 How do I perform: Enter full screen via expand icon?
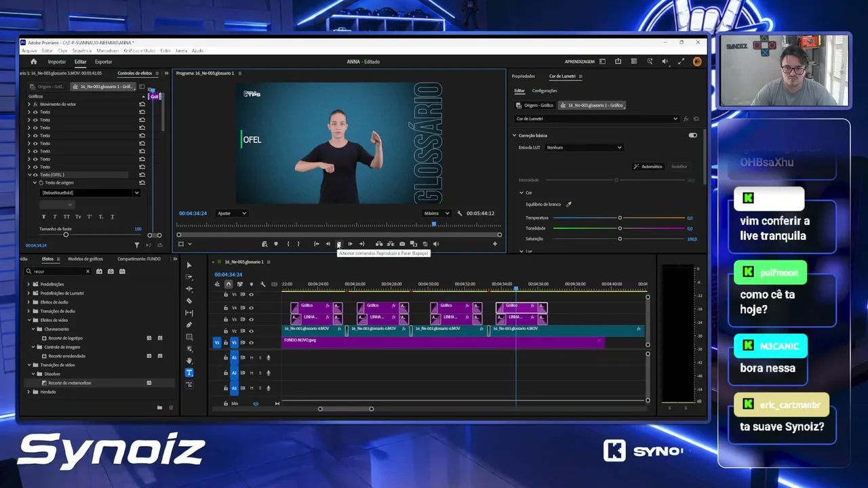coord(681,62)
